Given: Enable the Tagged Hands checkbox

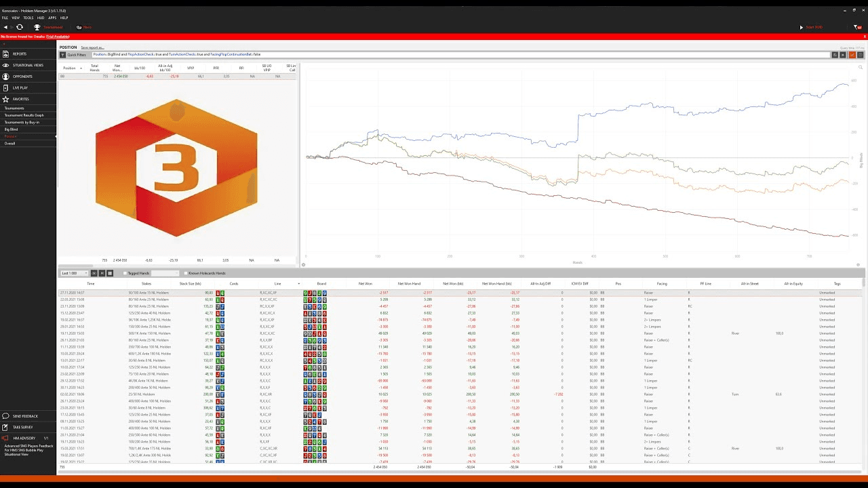Looking at the screenshot, I should coord(125,273).
